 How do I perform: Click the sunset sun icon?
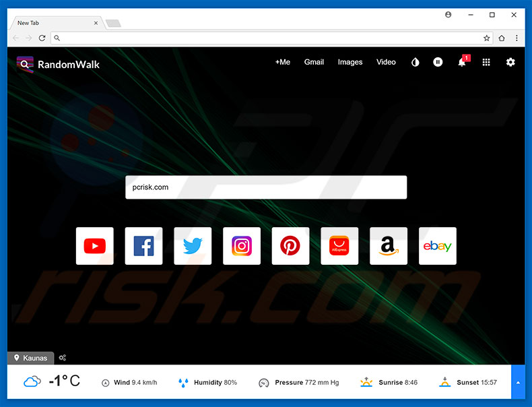[445, 382]
